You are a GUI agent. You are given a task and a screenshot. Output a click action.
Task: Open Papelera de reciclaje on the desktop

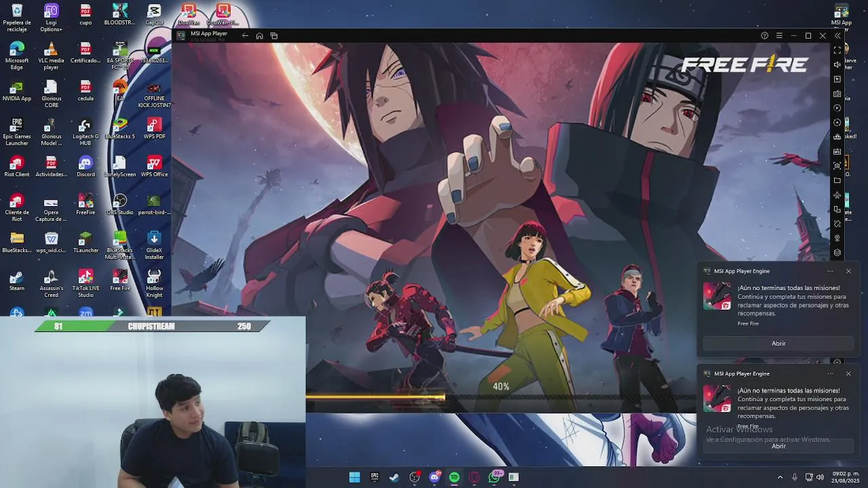[x=17, y=18]
